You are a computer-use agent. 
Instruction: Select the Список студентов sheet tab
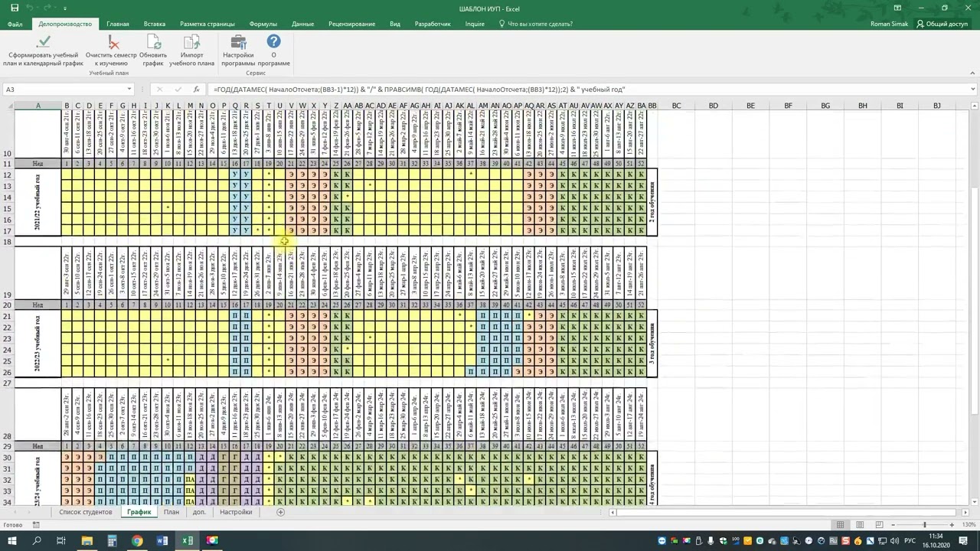[x=86, y=512]
